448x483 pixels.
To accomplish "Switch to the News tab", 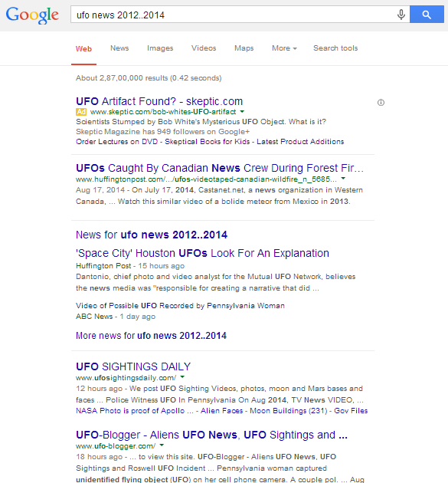I will 119,48.
